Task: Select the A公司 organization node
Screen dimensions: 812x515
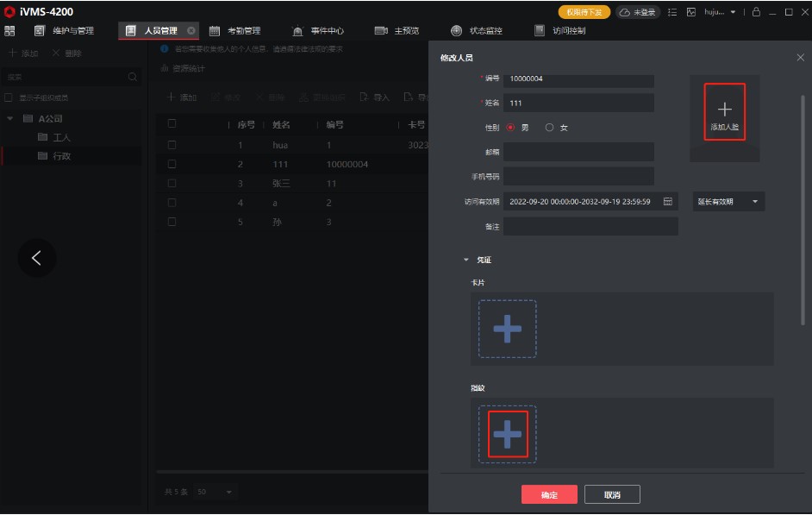Action: click(x=43, y=119)
